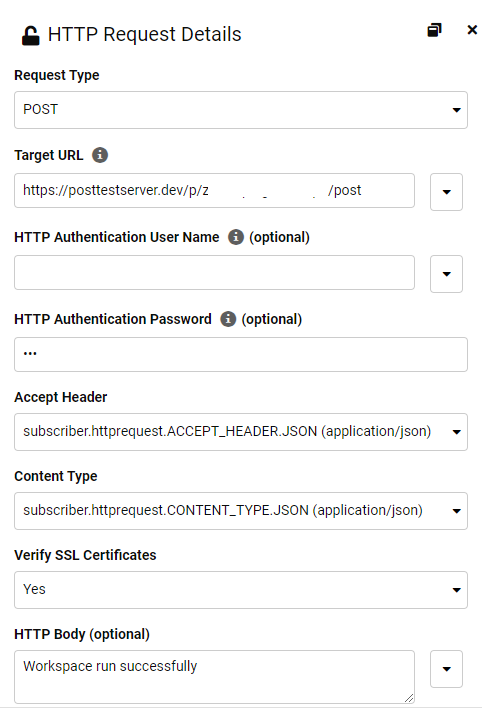The height and width of the screenshot is (708, 482).
Task: Close the HTTP Request Details panel
Action: (472, 30)
